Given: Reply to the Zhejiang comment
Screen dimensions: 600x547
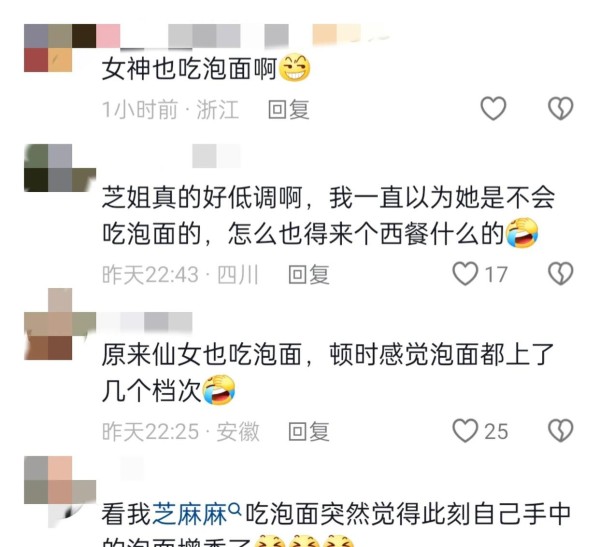Looking at the screenshot, I should click(x=289, y=109).
